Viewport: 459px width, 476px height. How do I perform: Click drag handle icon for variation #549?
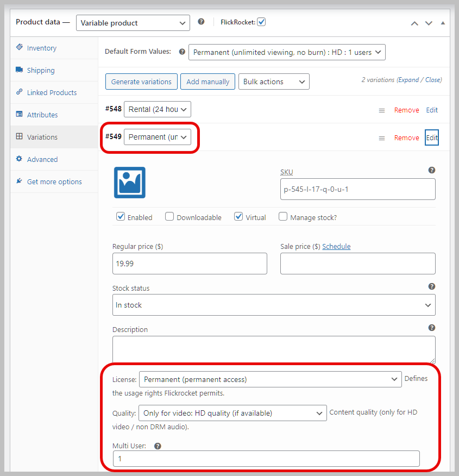click(x=382, y=138)
